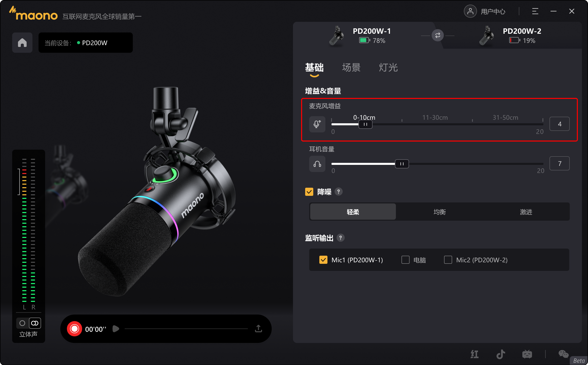
Task: Open the TikTok social icon
Action: pyautogui.click(x=501, y=354)
